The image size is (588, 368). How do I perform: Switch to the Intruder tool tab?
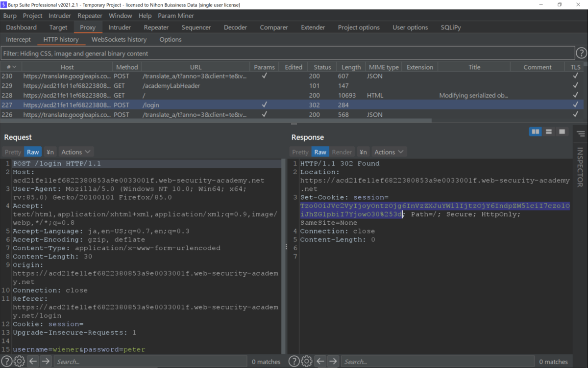120,27
